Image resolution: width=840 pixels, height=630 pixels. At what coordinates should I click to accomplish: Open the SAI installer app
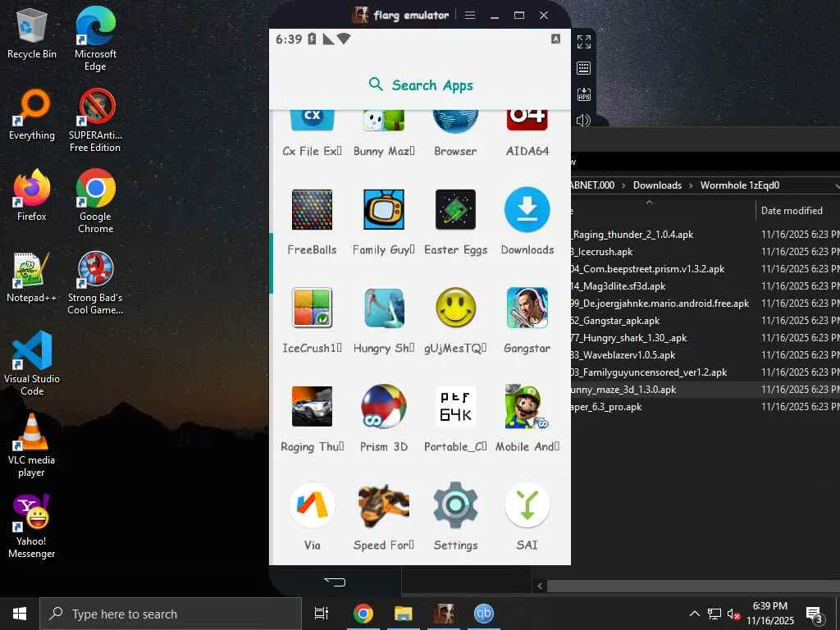click(x=527, y=517)
